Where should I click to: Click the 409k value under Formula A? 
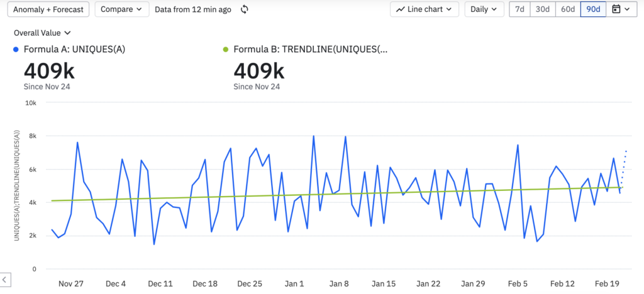click(x=41, y=70)
